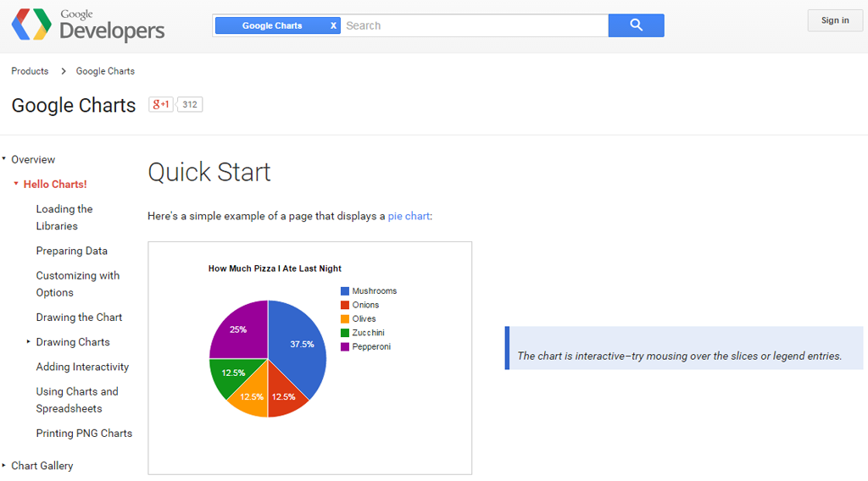
Task: Click the Sign in button
Action: click(835, 20)
